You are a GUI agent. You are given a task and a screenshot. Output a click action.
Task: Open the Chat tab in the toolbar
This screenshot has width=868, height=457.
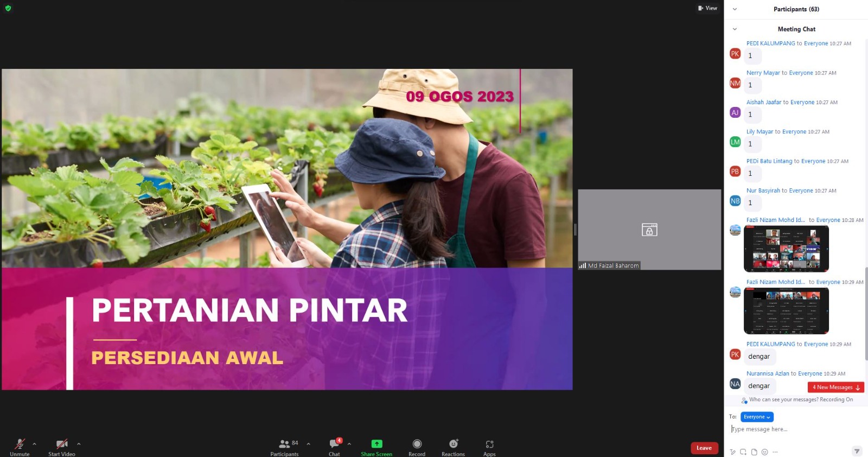pyautogui.click(x=334, y=444)
